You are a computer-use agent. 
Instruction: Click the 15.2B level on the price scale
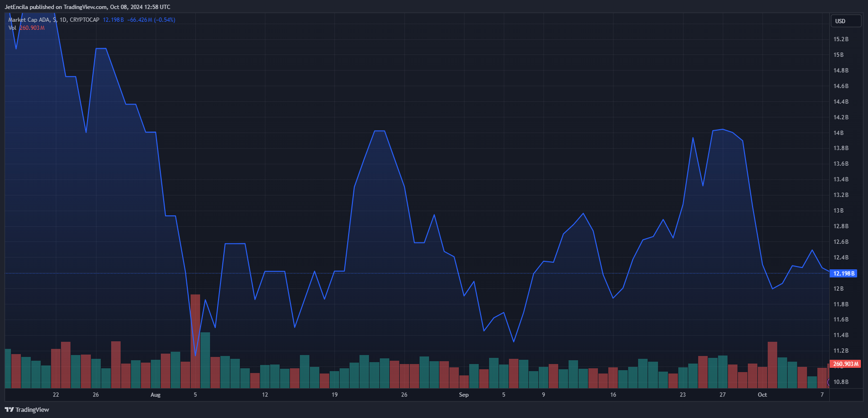(841, 39)
